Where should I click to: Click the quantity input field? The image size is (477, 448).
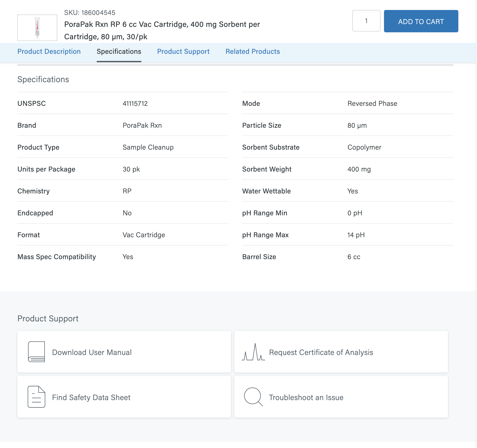click(366, 21)
